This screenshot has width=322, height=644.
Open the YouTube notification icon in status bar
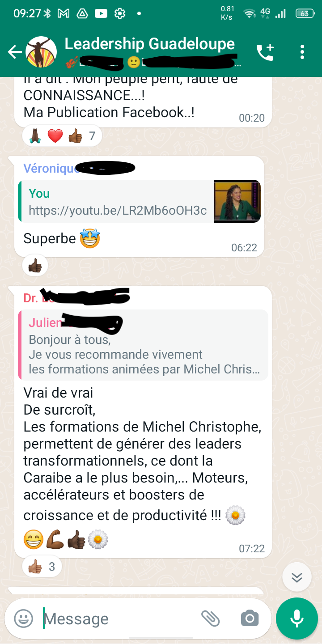[x=101, y=14]
